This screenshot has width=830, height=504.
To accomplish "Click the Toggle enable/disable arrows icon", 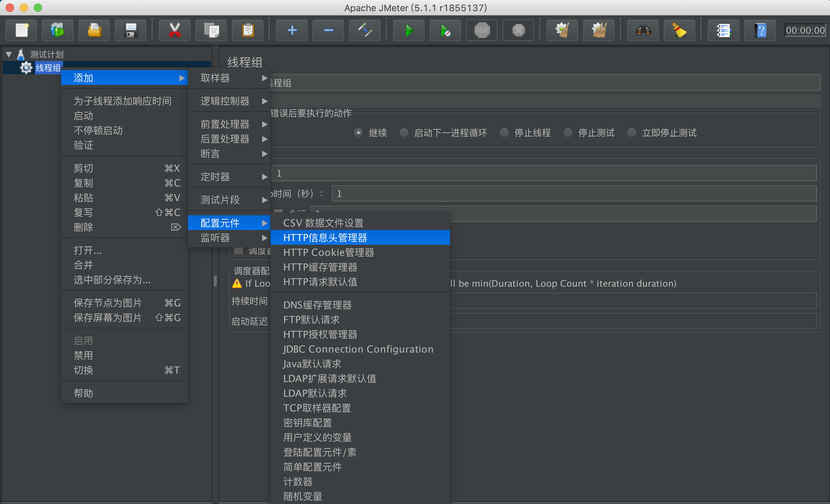I will [x=365, y=30].
